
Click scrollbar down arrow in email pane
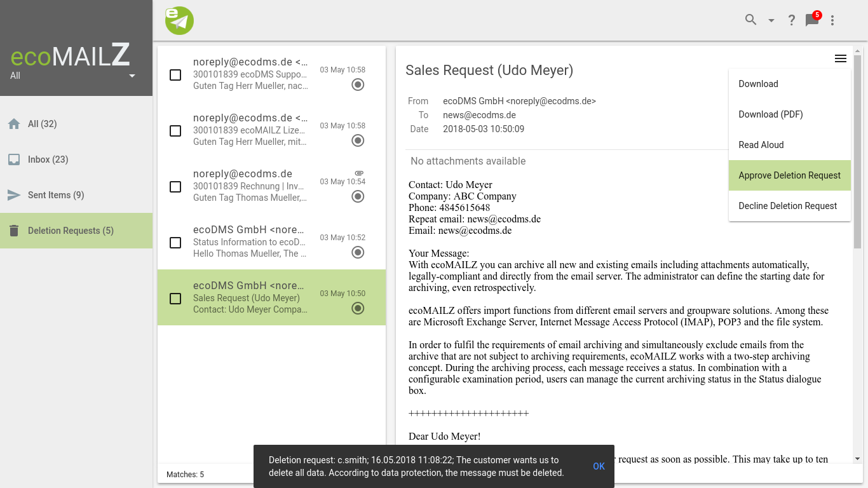858,458
